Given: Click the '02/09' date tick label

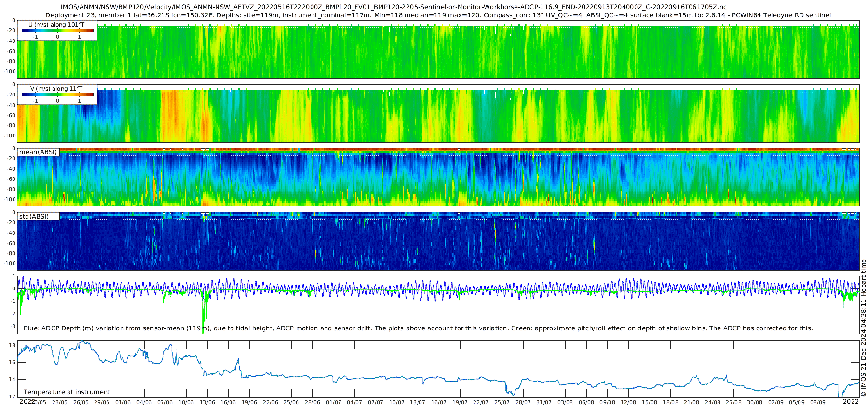Looking at the screenshot, I should click(x=776, y=402).
